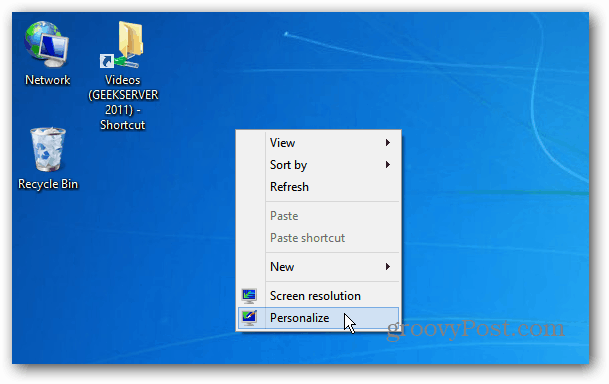Click the Recycle Bin label text
The image size is (609, 384).
(x=48, y=184)
